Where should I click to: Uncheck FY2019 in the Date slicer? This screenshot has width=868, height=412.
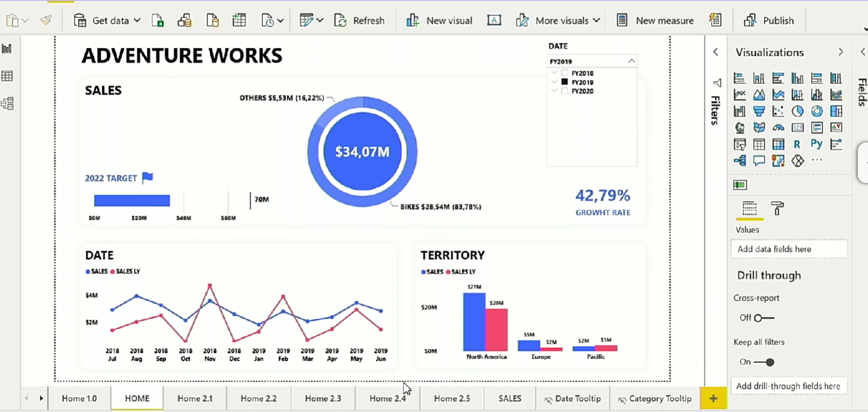click(565, 82)
